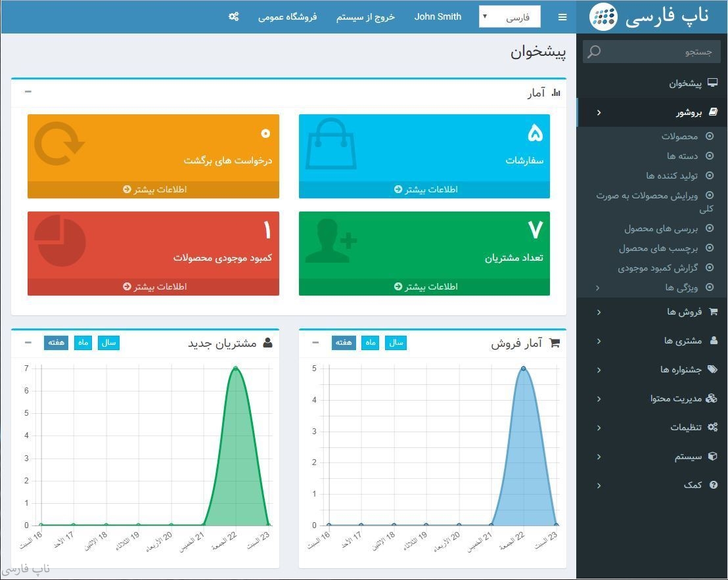Open the فارسی language dropdown

[x=509, y=17]
